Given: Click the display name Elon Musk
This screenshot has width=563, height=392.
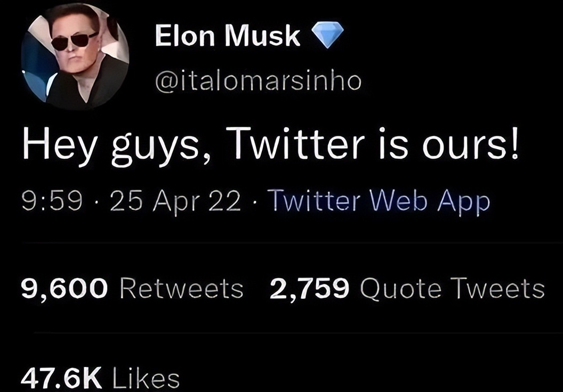Looking at the screenshot, I should click(x=227, y=36).
